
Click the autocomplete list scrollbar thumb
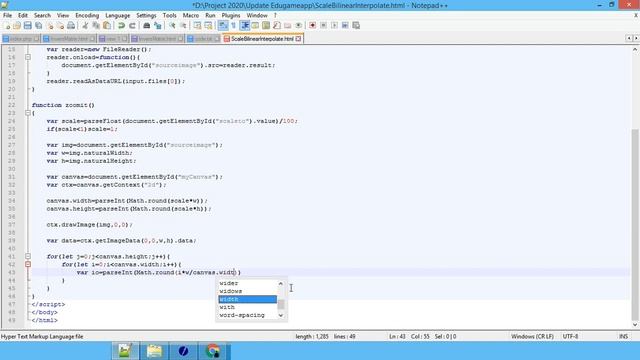pyautogui.click(x=280, y=304)
